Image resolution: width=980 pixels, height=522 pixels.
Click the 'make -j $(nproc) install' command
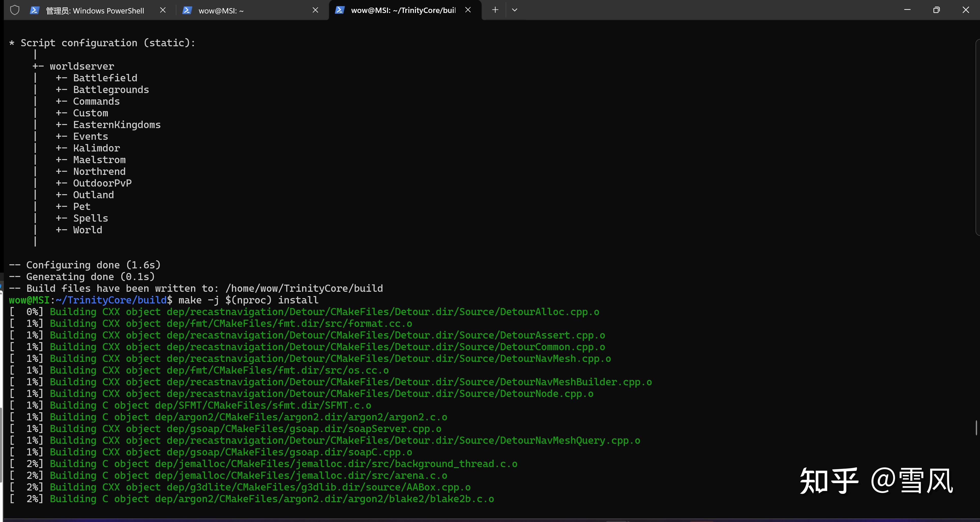tap(248, 300)
